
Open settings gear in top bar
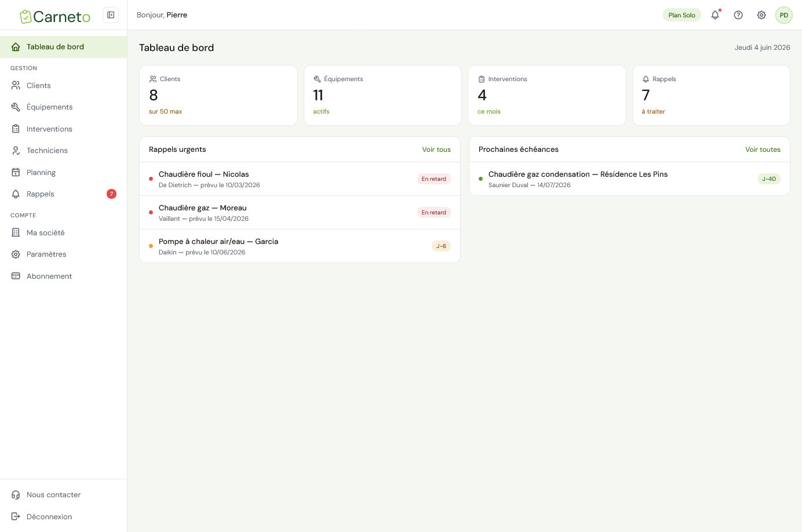[761, 15]
